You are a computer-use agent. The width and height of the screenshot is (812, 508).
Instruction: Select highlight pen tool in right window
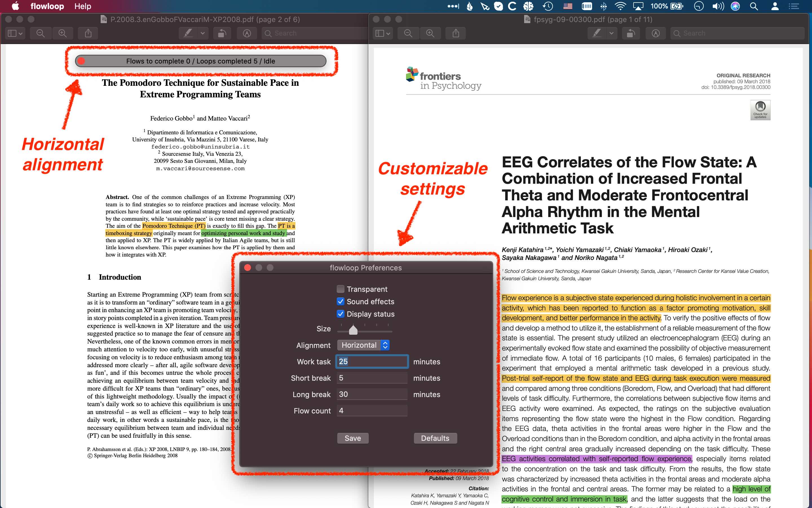coord(597,33)
